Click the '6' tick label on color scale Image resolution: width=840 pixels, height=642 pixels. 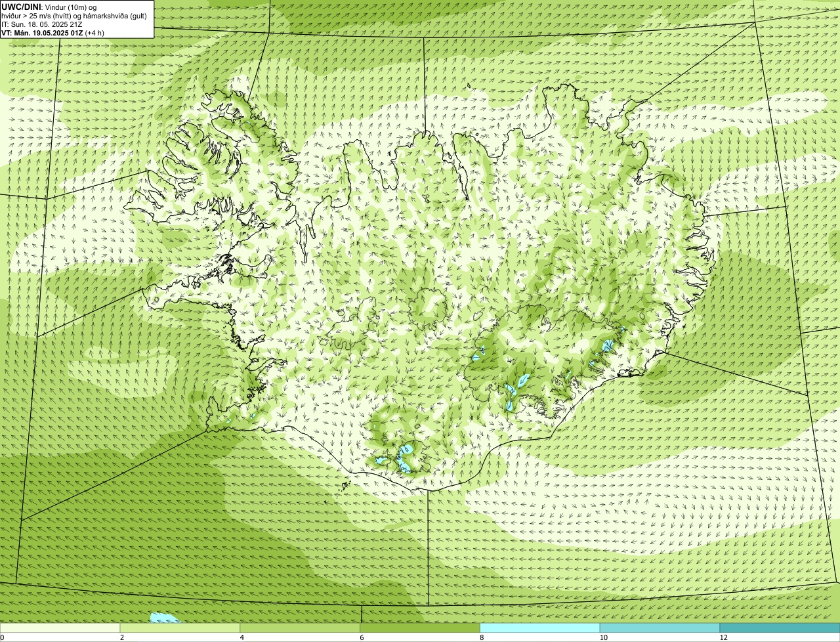click(x=362, y=637)
